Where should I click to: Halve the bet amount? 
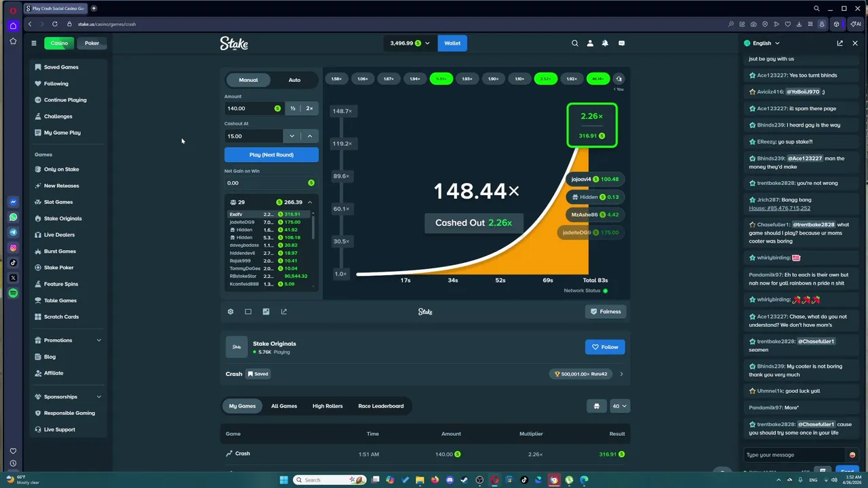click(x=293, y=108)
